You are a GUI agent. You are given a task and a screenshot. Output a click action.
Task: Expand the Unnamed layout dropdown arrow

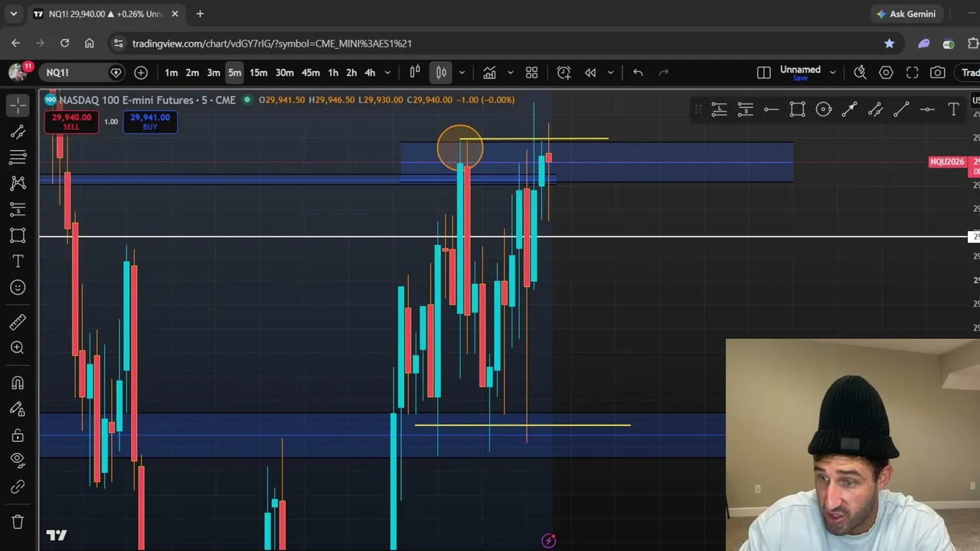coord(832,73)
